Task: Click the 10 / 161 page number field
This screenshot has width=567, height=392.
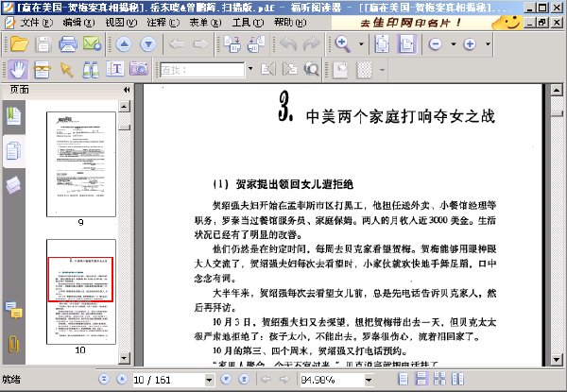Action: click(168, 380)
